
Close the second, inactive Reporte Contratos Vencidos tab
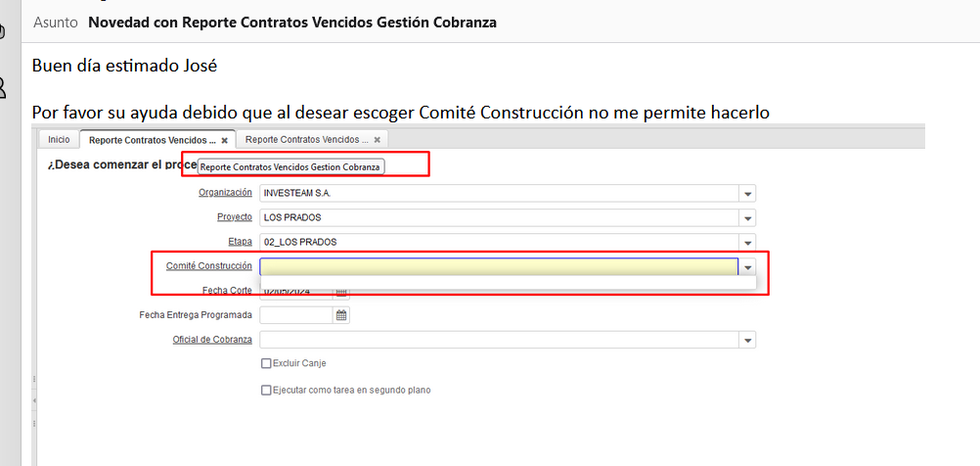click(x=378, y=140)
